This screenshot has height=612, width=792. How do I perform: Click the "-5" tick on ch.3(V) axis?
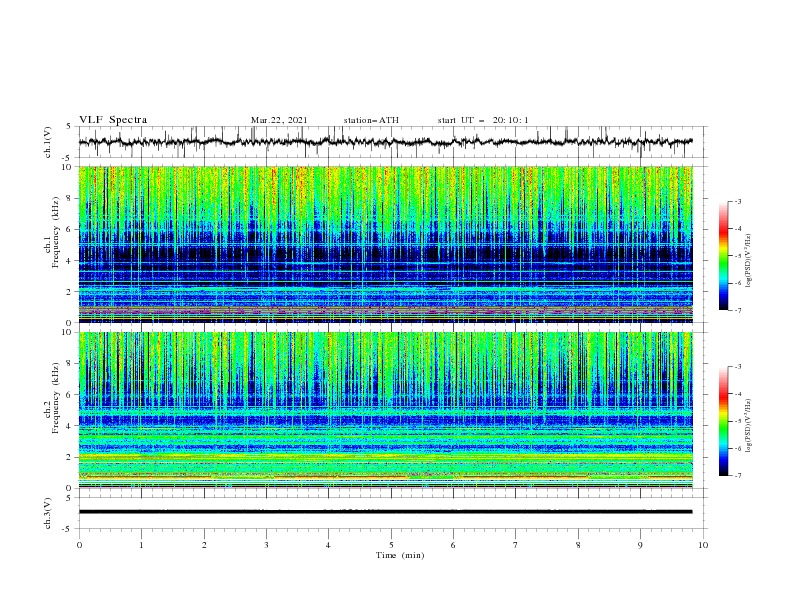(x=68, y=529)
